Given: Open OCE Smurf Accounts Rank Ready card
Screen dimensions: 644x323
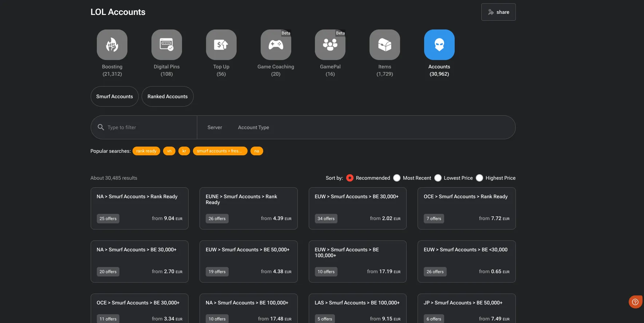Looking at the screenshot, I should [467, 208].
